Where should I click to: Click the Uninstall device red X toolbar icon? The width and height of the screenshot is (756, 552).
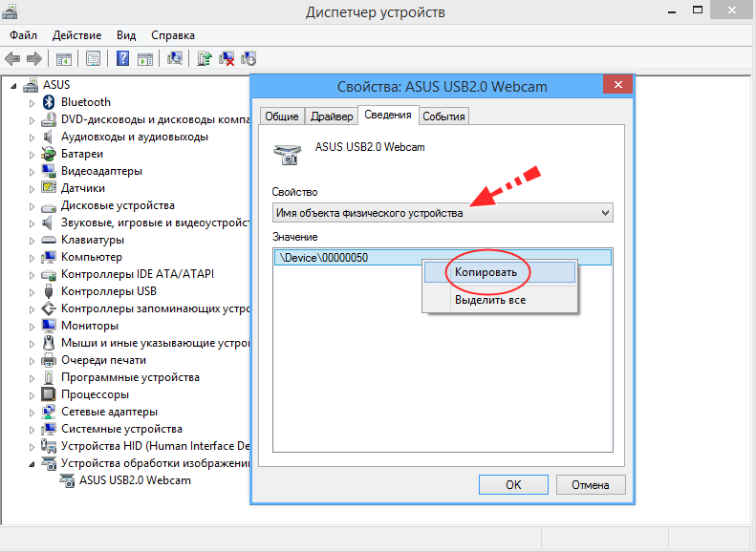point(227,58)
